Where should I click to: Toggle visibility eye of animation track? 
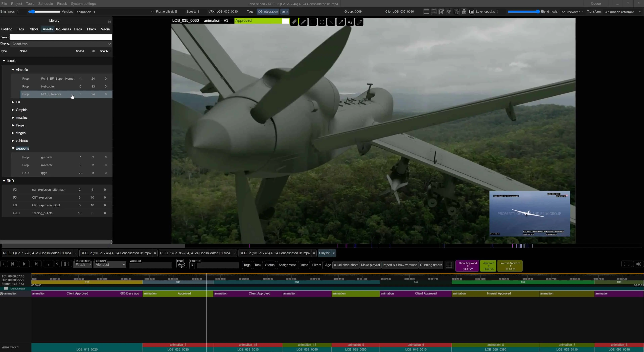[x=2, y=294]
